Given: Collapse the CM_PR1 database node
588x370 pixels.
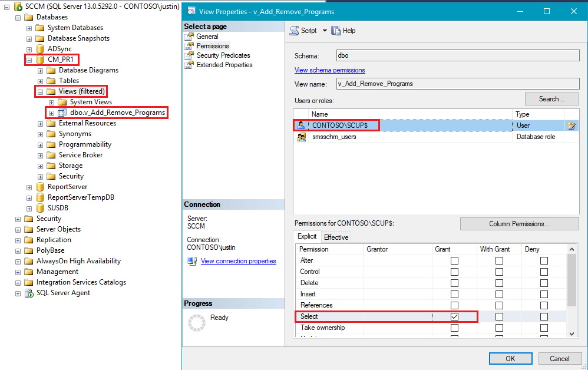Looking at the screenshot, I should pyautogui.click(x=29, y=60).
